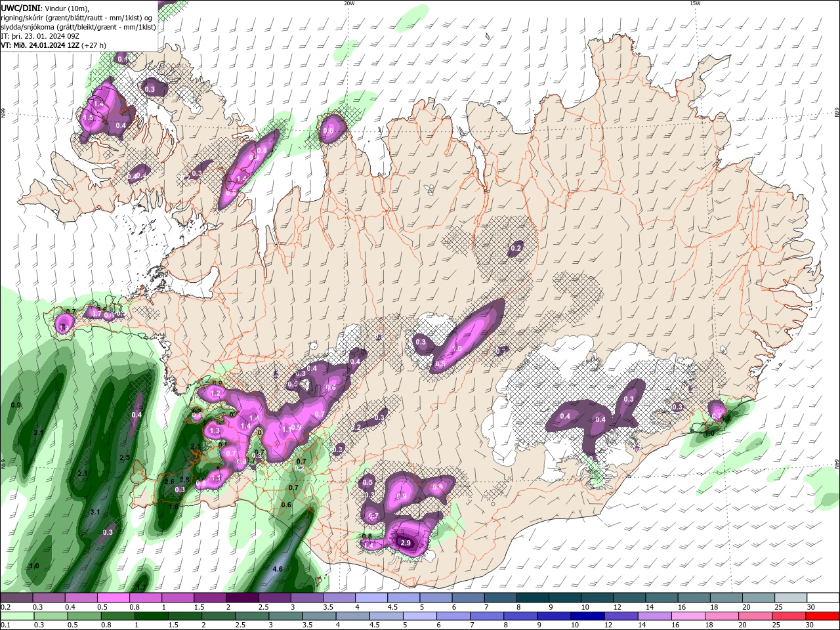Pick the bottom legend swatch starting at 4
The image size is (840, 630).
(352, 616)
